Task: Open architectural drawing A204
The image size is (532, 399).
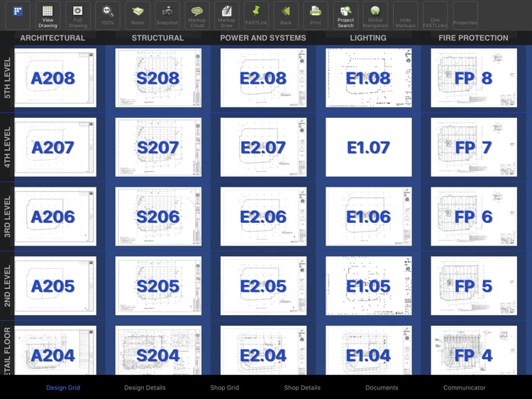Action: (x=55, y=350)
